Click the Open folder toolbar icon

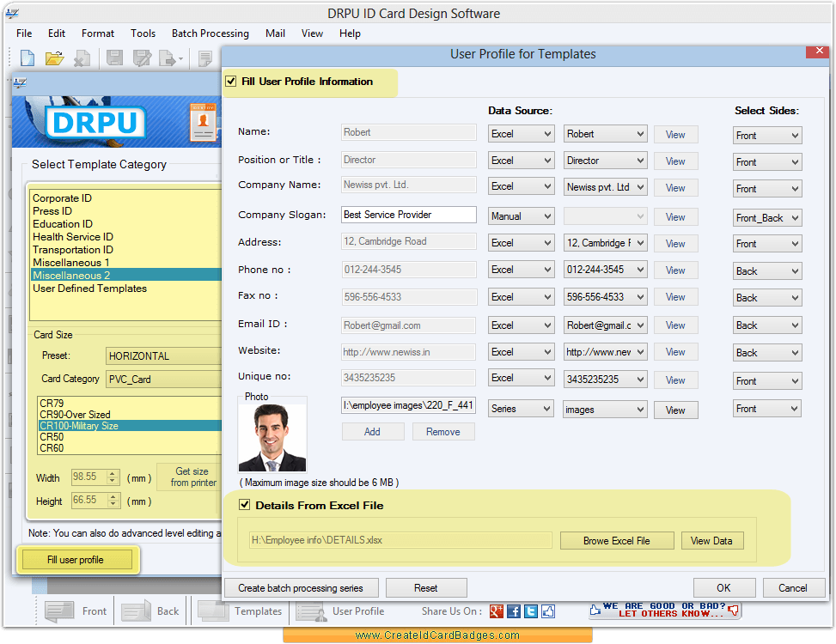[54, 58]
